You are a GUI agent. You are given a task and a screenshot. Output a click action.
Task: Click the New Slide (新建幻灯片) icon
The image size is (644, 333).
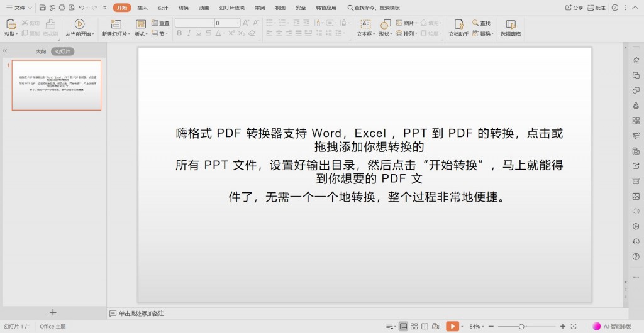tap(116, 24)
